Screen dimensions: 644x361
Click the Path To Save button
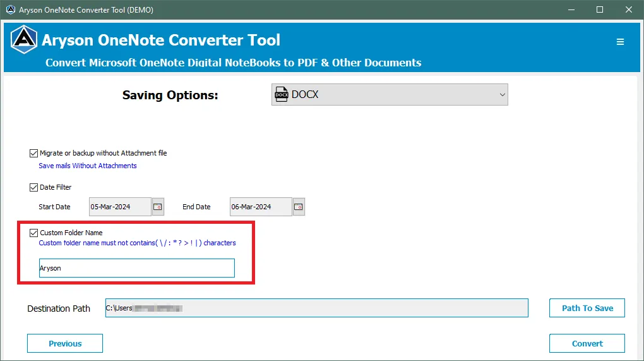coord(587,308)
